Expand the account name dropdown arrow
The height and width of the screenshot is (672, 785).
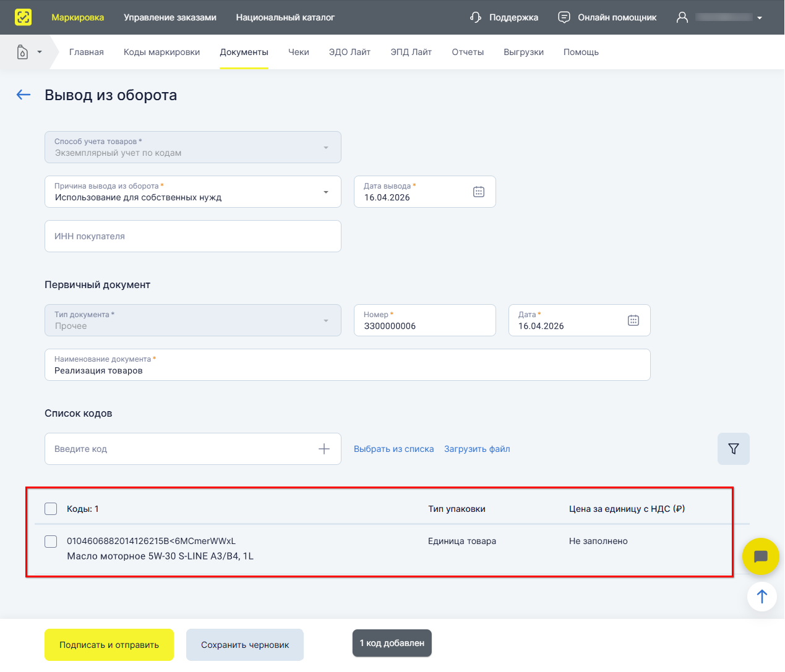[x=760, y=18]
